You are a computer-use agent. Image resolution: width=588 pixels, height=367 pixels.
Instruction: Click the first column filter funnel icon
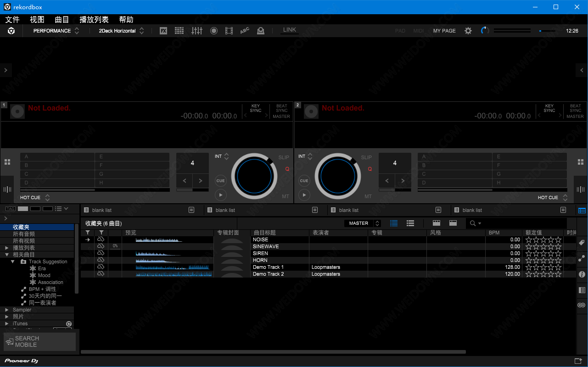pyautogui.click(x=88, y=233)
